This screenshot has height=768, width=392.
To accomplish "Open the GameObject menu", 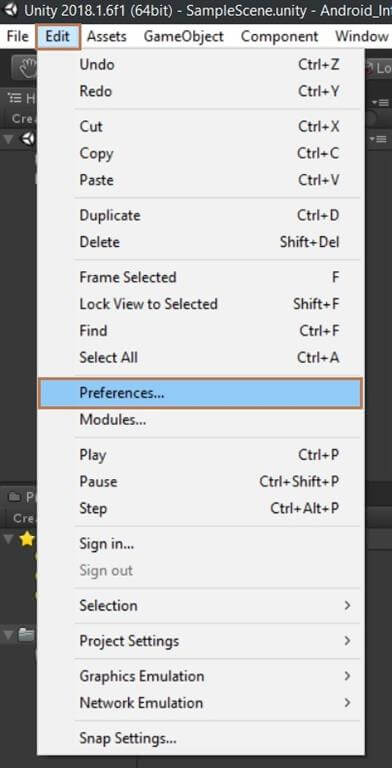I will click(183, 36).
